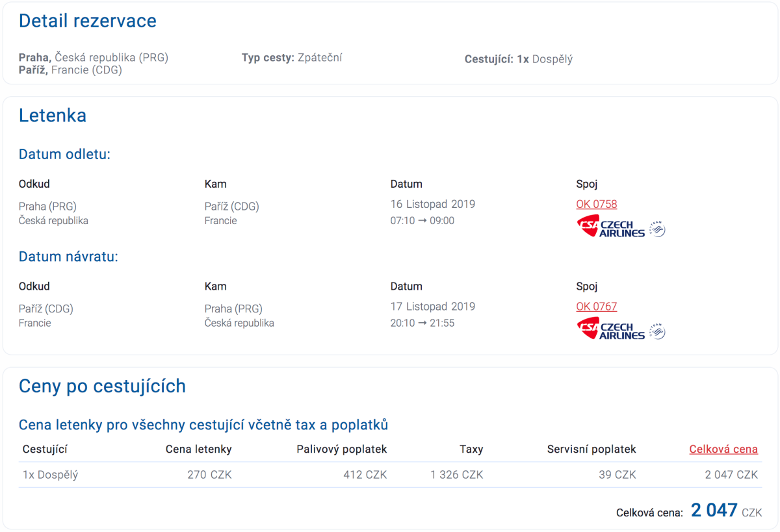The width and height of the screenshot is (780, 532).
Task: Select the Datum návratu subheading
Action: 68,257
